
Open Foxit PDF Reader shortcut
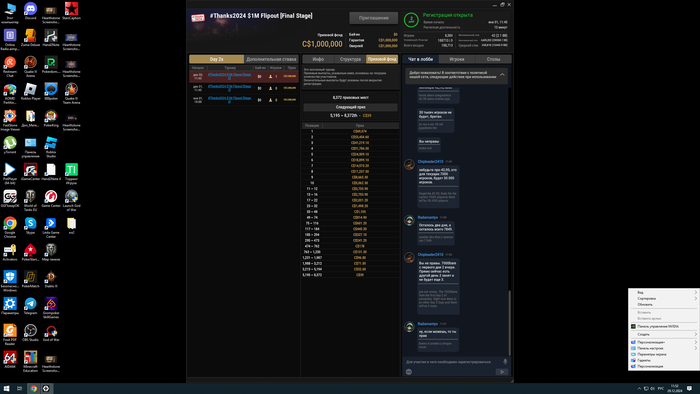10,335
